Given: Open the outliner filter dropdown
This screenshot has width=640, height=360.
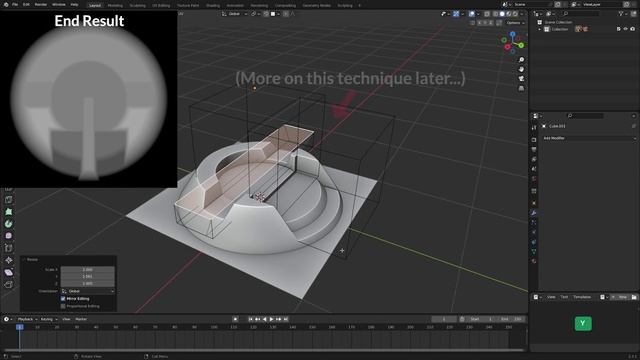Looking at the screenshot, I should coord(622,14).
